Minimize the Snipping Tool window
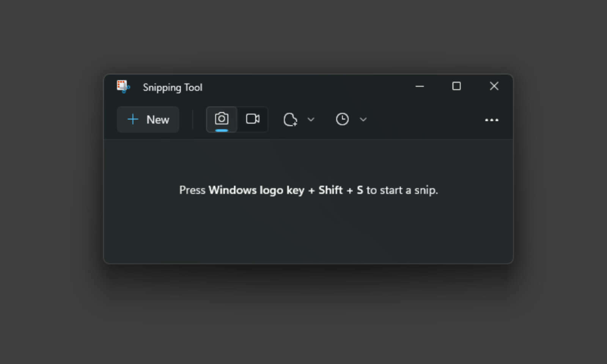Image resolution: width=607 pixels, height=364 pixels. coord(420,86)
